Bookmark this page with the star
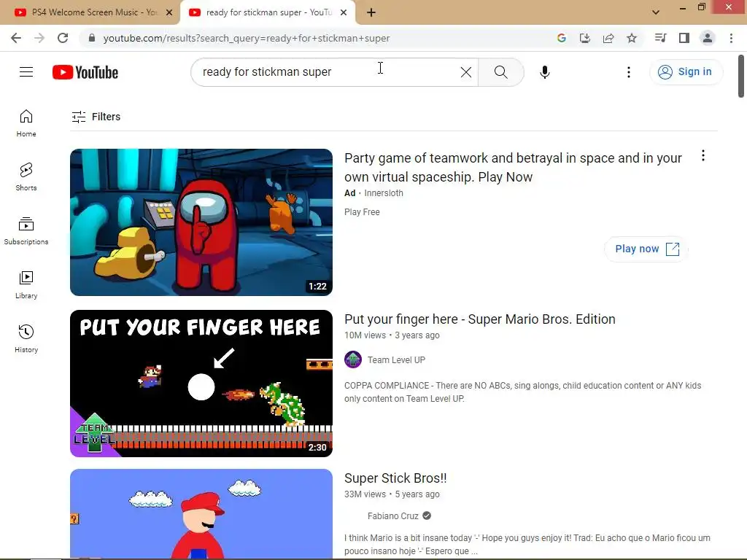This screenshot has width=747, height=560. [632, 38]
